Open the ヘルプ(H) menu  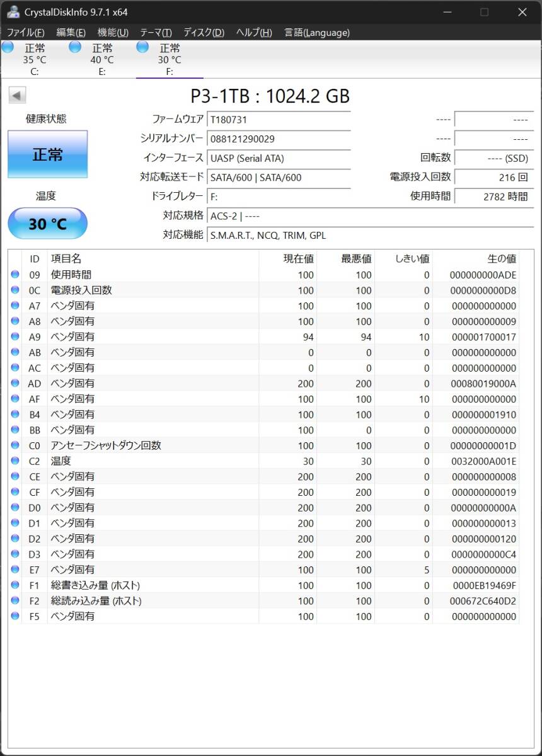254,33
